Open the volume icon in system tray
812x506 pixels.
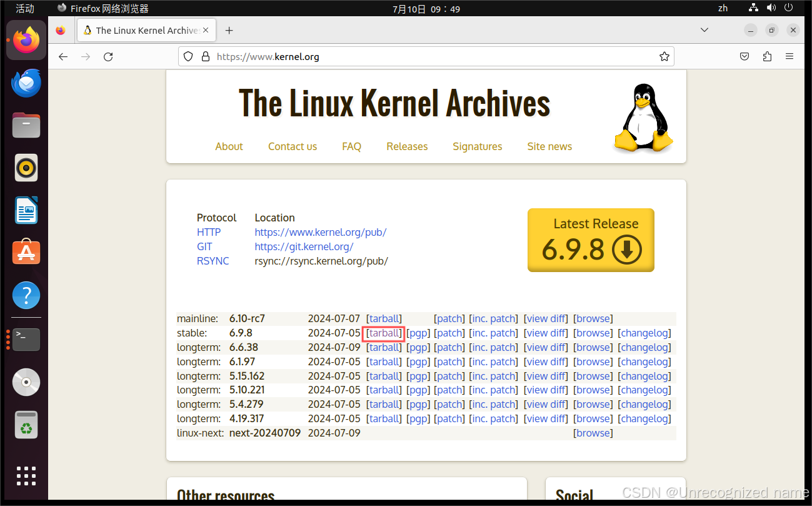[771, 8]
